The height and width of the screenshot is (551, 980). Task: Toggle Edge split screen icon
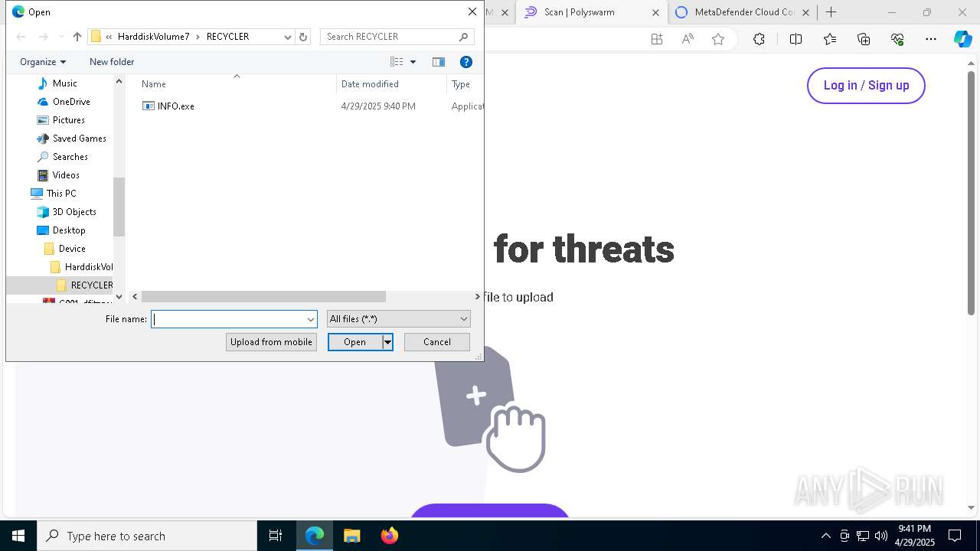tap(795, 39)
